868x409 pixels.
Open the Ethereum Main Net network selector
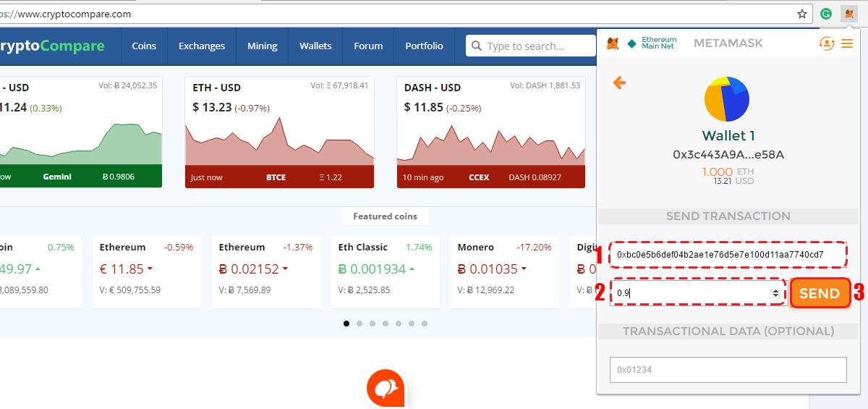pos(652,43)
